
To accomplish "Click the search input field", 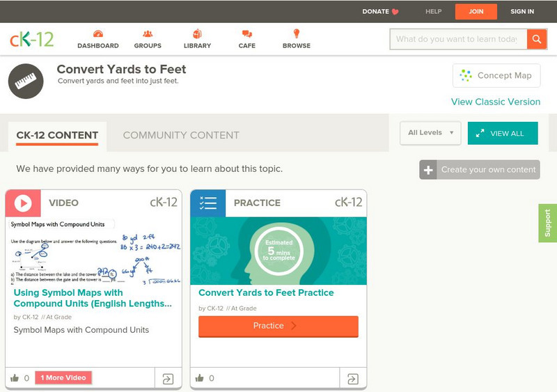I will [457, 39].
